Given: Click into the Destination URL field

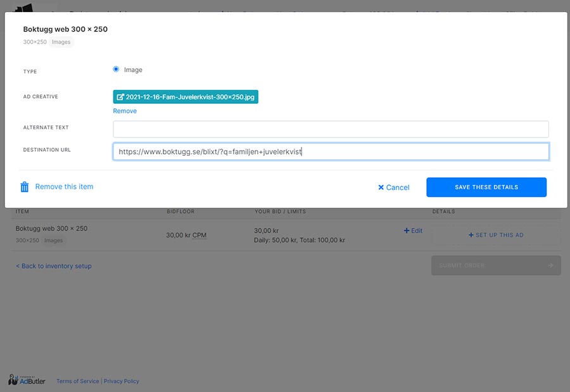Looking at the screenshot, I should coord(331,151).
